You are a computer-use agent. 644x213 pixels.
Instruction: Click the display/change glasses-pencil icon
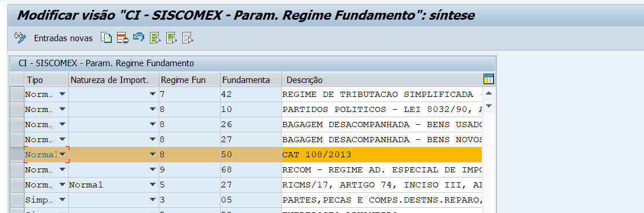pyautogui.click(x=20, y=38)
